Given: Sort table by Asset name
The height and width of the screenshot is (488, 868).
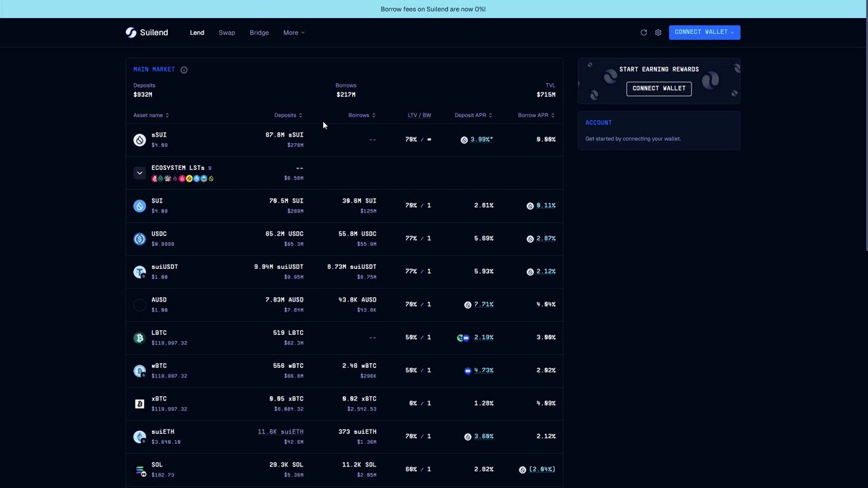Looking at the screenshot, I should coord(151,115).
